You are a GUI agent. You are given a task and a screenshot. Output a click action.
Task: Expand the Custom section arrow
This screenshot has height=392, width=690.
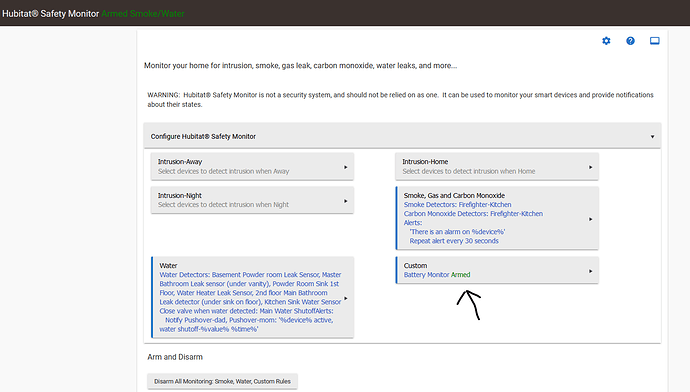pyautogui.click(x=590, y=271)
